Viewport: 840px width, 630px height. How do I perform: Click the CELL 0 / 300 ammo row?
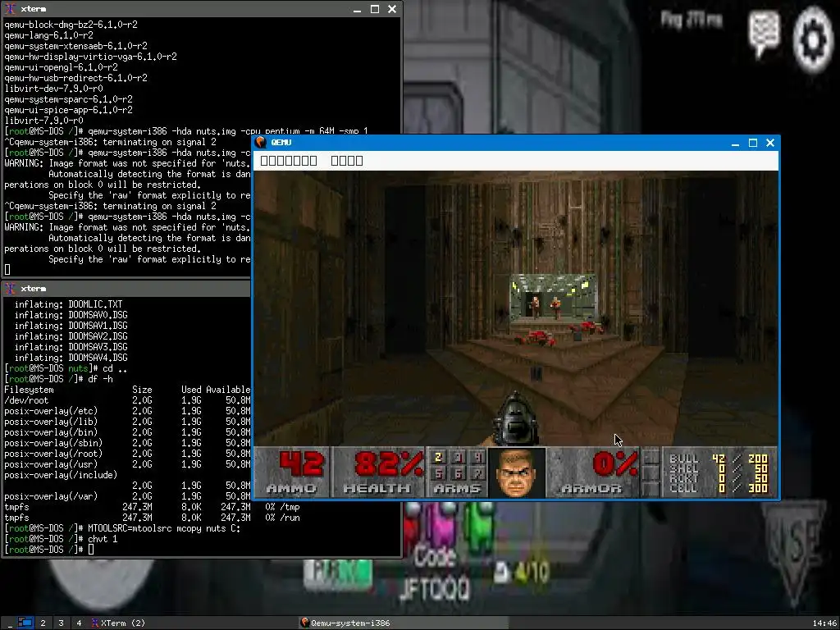point(719,488)
